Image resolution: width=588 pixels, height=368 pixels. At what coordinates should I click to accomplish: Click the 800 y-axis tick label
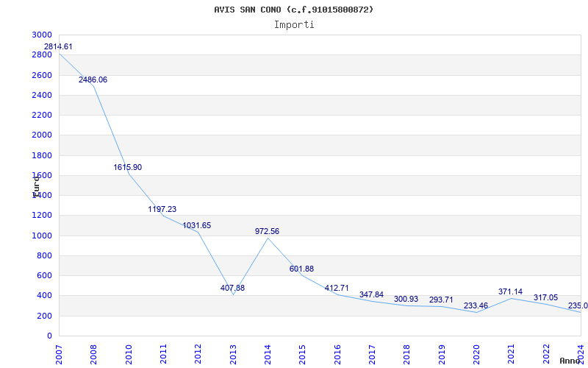coord(45,255)
